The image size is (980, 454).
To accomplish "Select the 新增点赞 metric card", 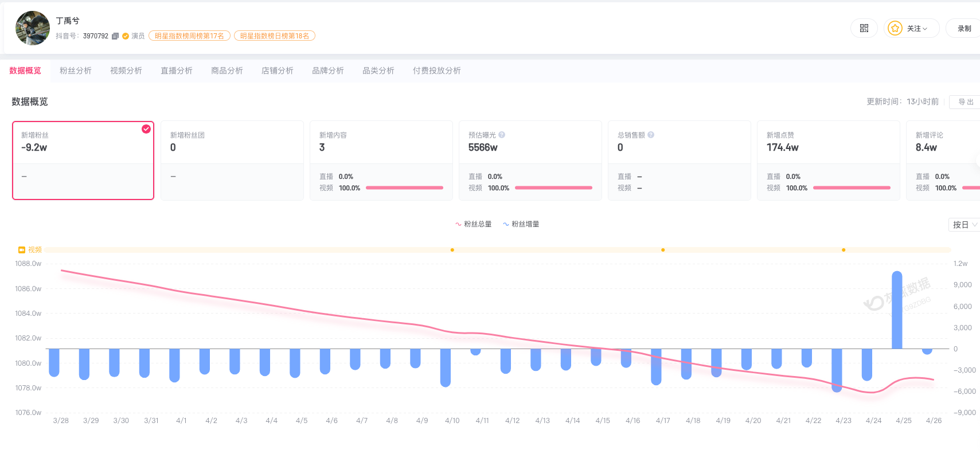I will pyautogui.click(x=828, y=161).
